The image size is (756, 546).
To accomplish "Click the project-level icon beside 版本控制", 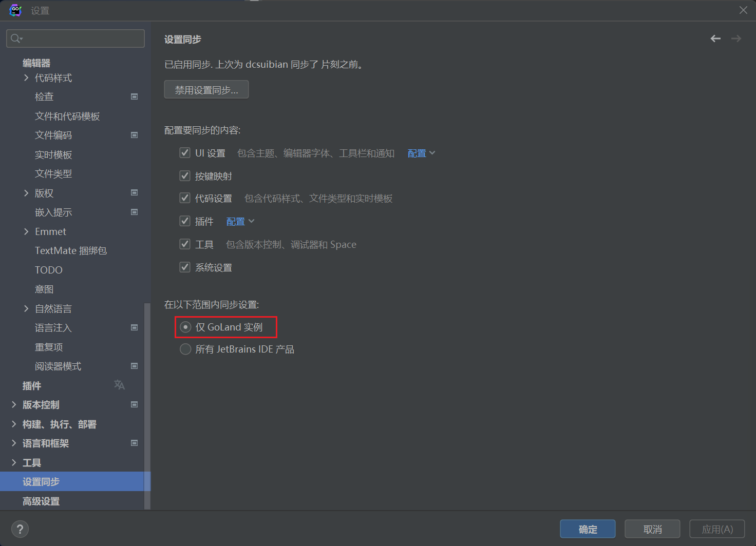I will (x=135, y=404).
